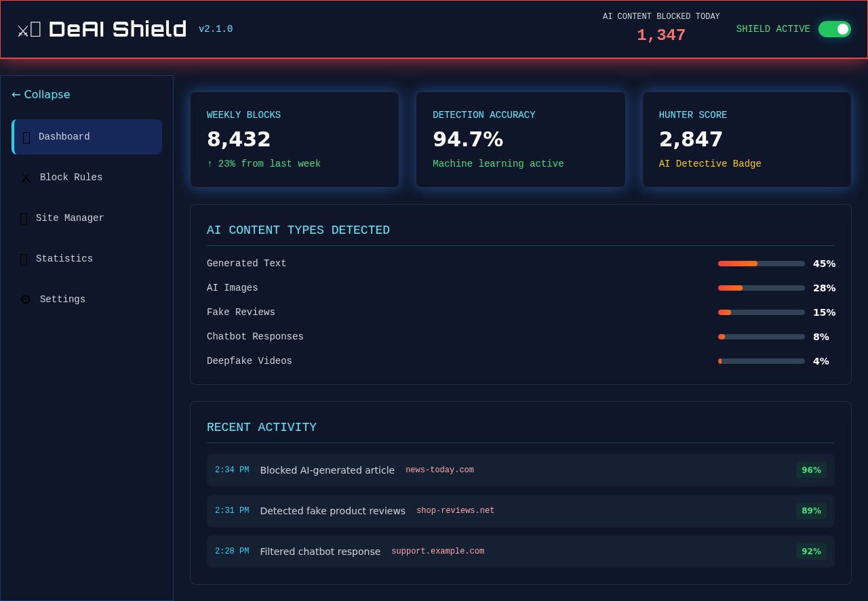The image size is (868, 601).
Task: Disable the SHIELD ACTIVE toggle
Action: [835, 29]
